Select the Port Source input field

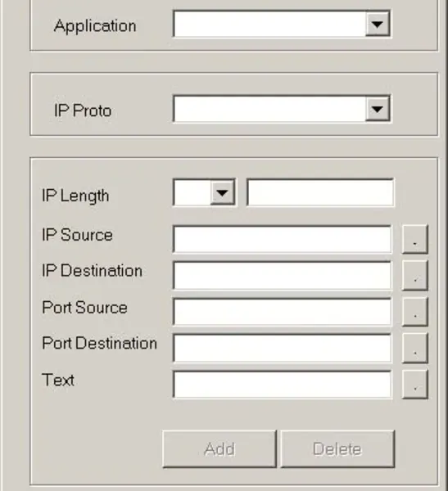click(283, 312)
